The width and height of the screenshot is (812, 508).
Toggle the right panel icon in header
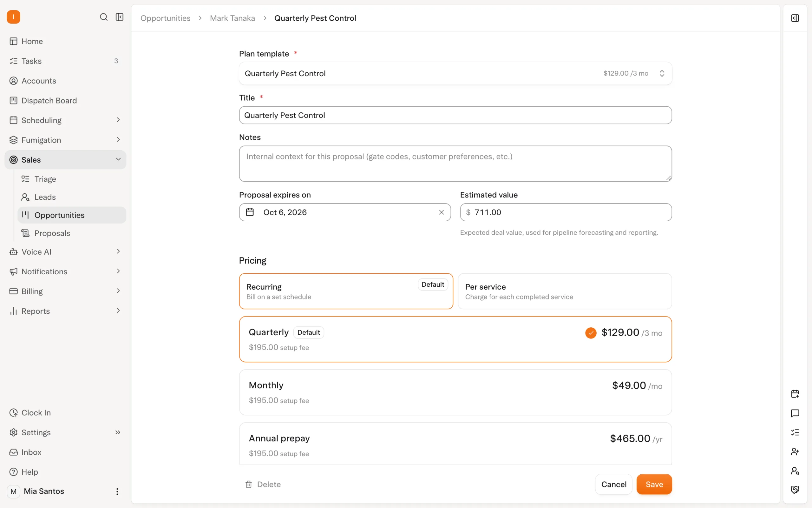point(795,18)
